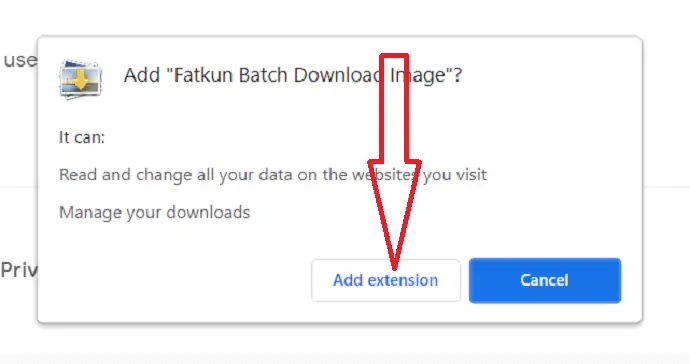Image resolution: width=690 pixels, height=364 pixels.
Task: Click the 'Image"?' text at the title end
Action: click(426, 75)
